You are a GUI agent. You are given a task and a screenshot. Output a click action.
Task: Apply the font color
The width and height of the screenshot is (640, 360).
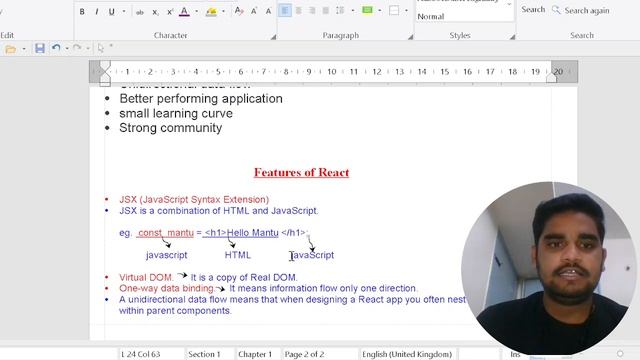(x=184, y=11)
